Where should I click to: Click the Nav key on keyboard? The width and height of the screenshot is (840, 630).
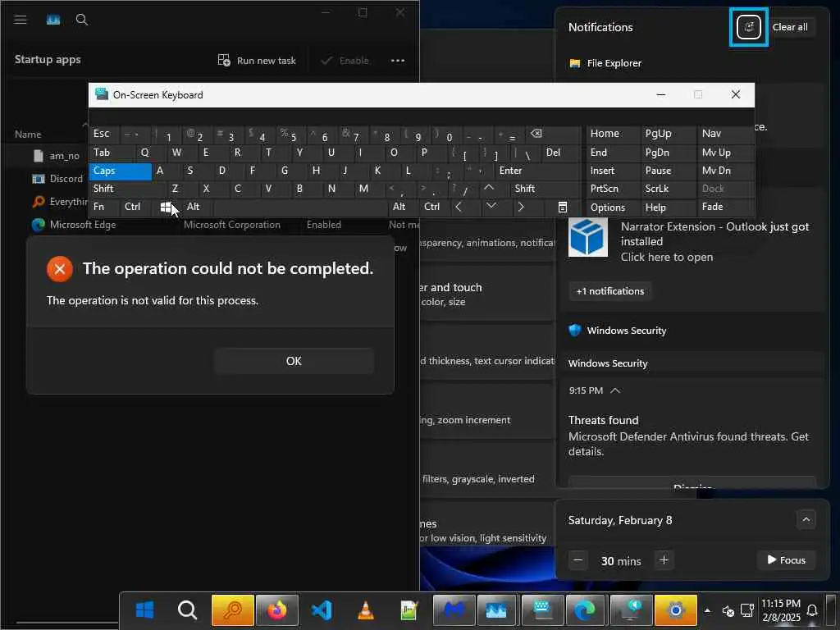point(725,134)
